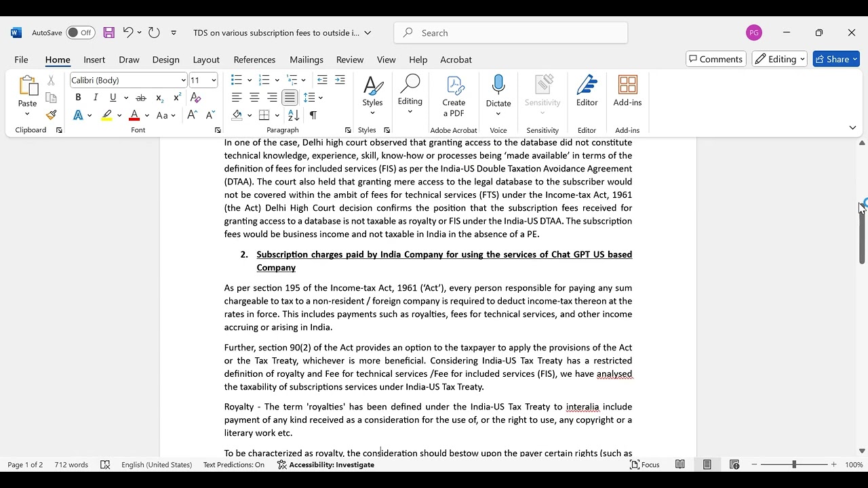Open the Change Case Aa dropdown

[x=165, y=115]
